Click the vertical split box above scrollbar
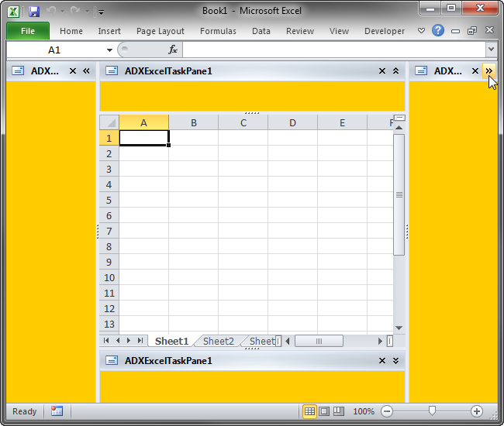This screenshot has width=504, height=426. 399,118
